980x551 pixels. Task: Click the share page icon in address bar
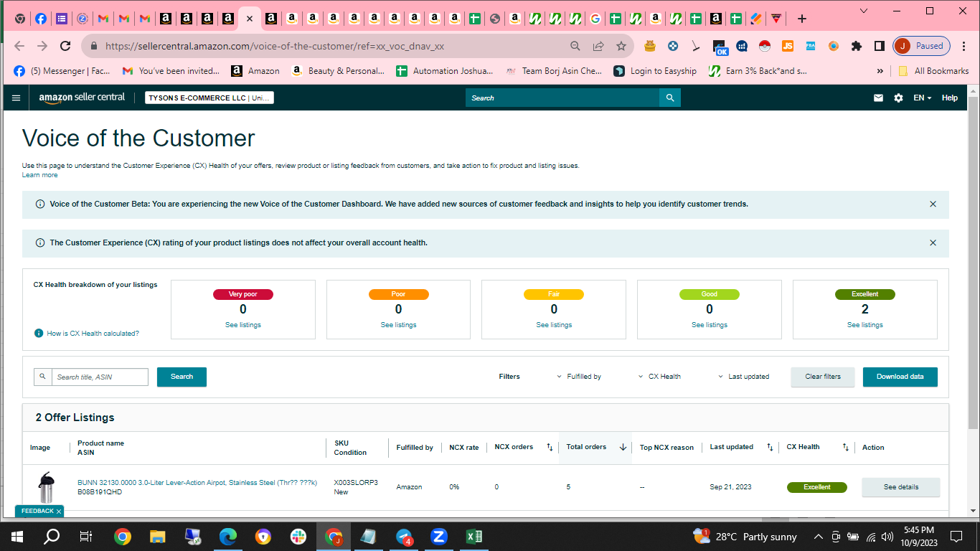click(598, 46)
